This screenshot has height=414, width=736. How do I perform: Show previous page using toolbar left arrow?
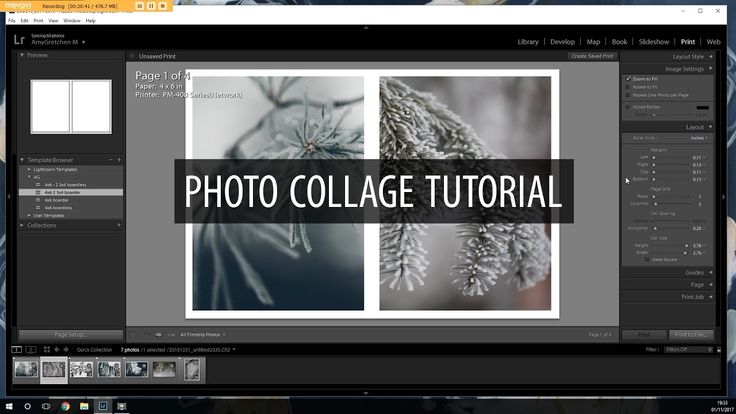(146, 335)
